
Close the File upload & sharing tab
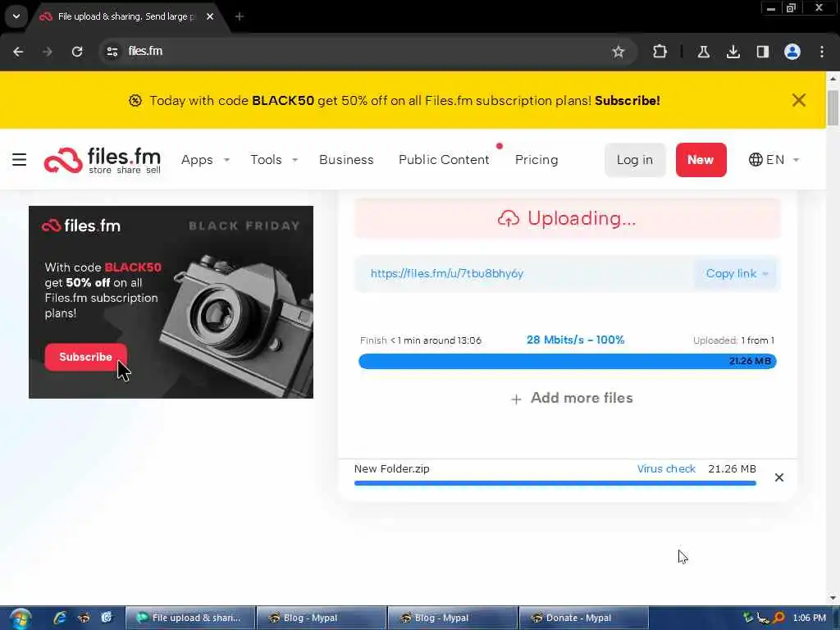click(210, 16)
